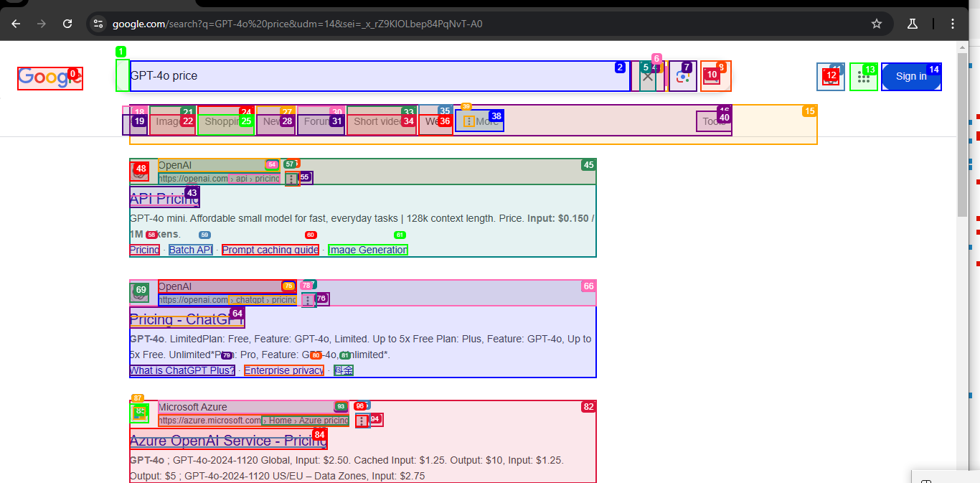Viewport: 980px width, 483px height.
Task: Click openai.com › chatgpt › pricing URL
Action: pyautogui.click(x=227, y=300)
